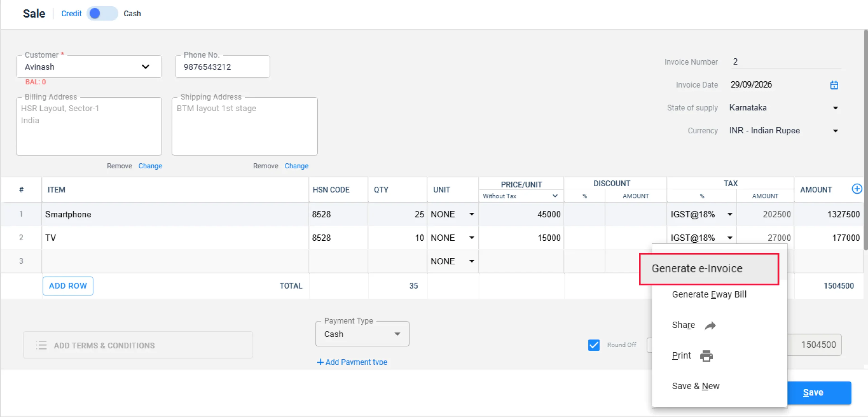868x417 pixels.
Task: Click Add Payment type link
Action: point(356,362)
